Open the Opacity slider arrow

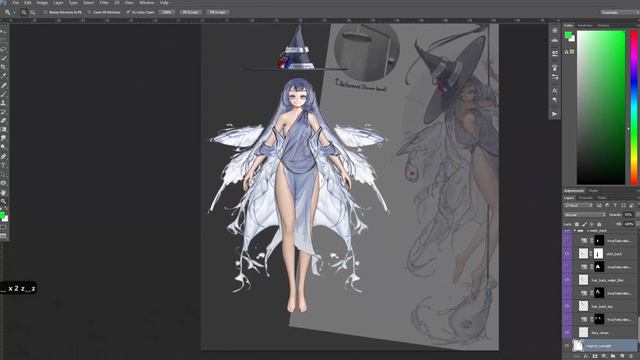click(638, 215)
